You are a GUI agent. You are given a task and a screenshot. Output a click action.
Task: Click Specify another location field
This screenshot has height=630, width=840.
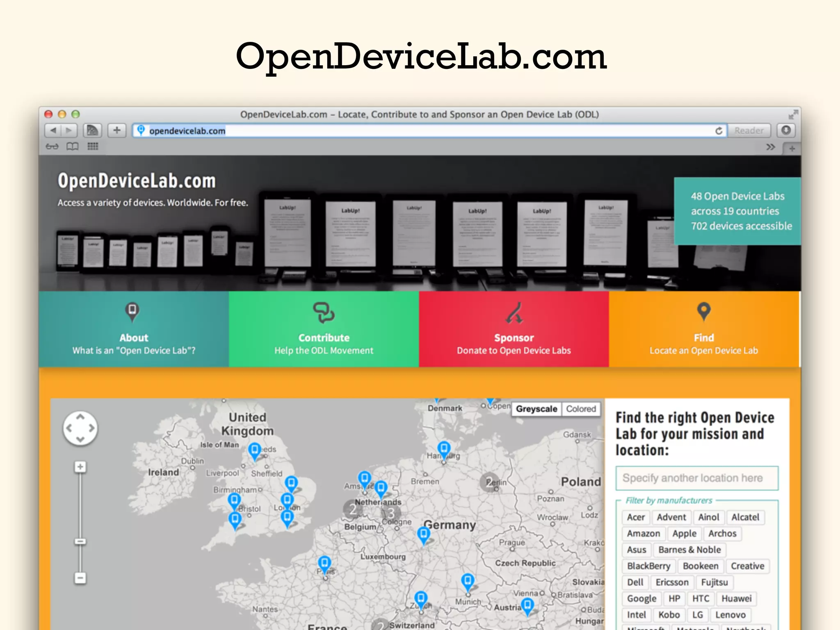pyautogui.click(x=697, y=478)
